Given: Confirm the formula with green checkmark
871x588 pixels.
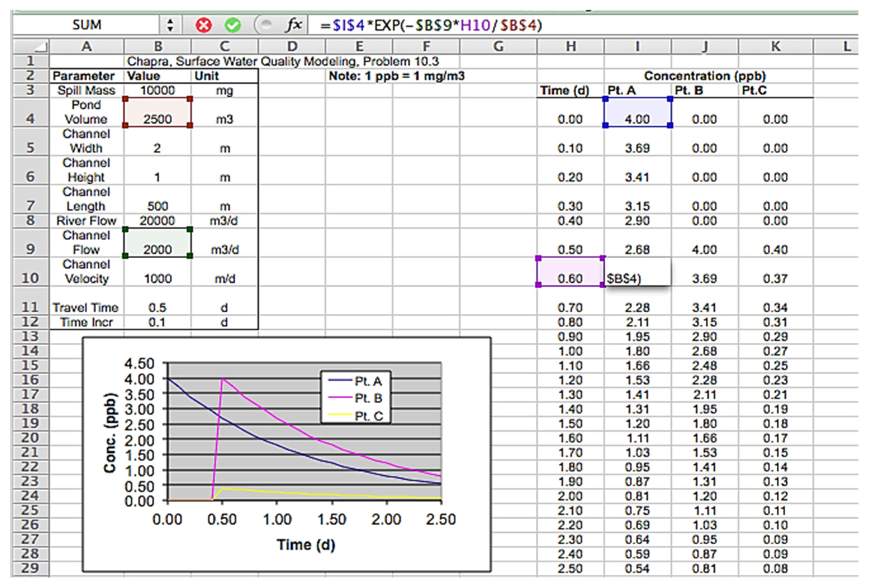Looking at the screenshot, I should (x=233, y=25).
